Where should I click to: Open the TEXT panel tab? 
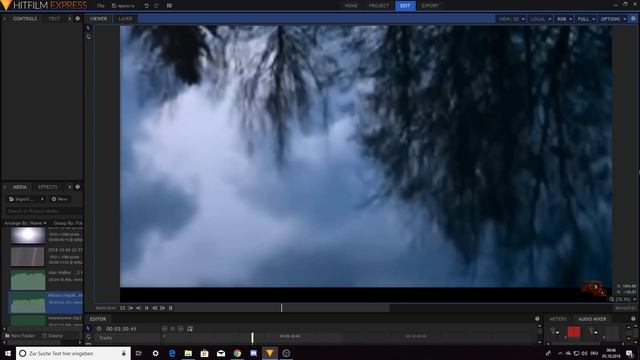tap(54, 19)
